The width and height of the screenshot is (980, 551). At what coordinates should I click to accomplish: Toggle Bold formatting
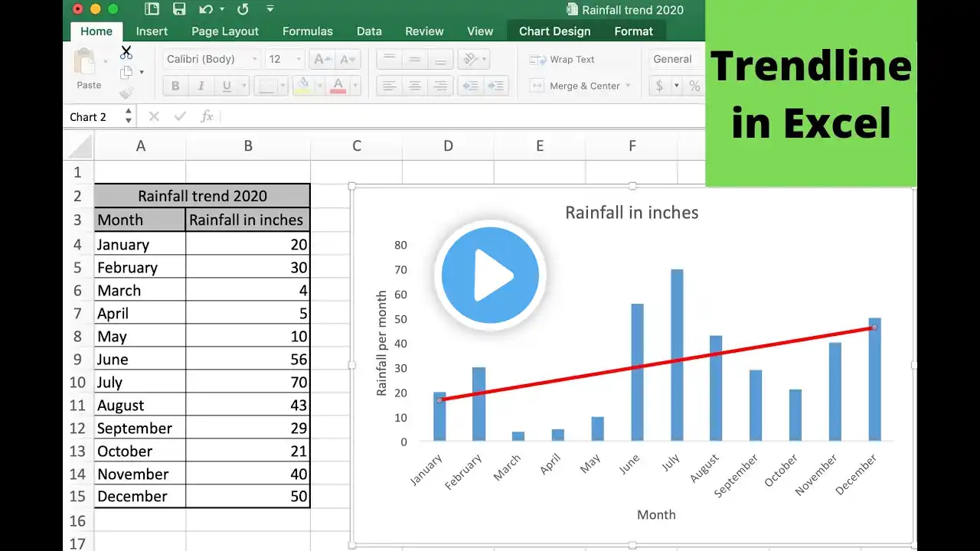(x=175, y=86)
